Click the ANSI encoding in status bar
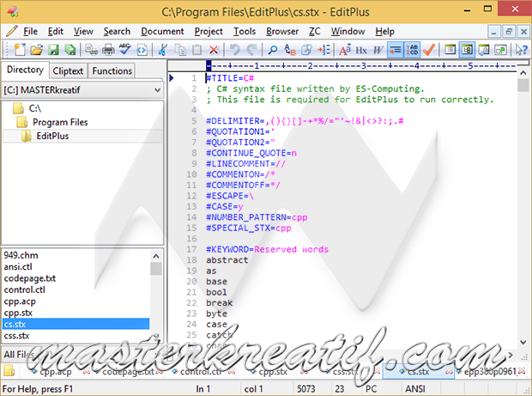532x396 pixels. coord(415,388)
